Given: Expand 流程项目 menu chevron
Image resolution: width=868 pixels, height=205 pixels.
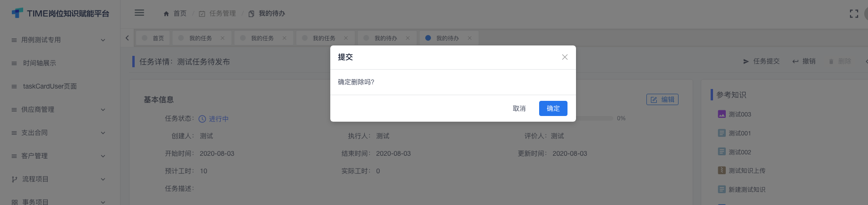Looking at the screenshot, I should point(103,179).
